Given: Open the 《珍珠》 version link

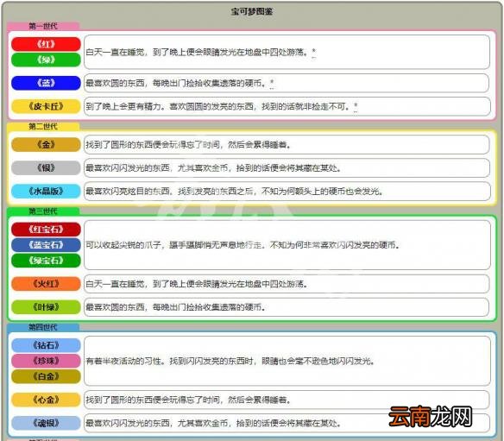Looking at the screenshot, I should (46, 361).
